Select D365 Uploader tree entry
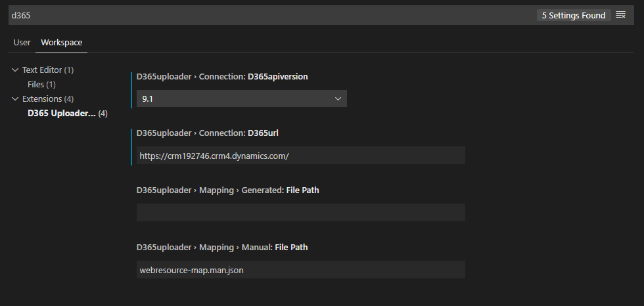This screenshot has width=644, height=306. point(67,113)
